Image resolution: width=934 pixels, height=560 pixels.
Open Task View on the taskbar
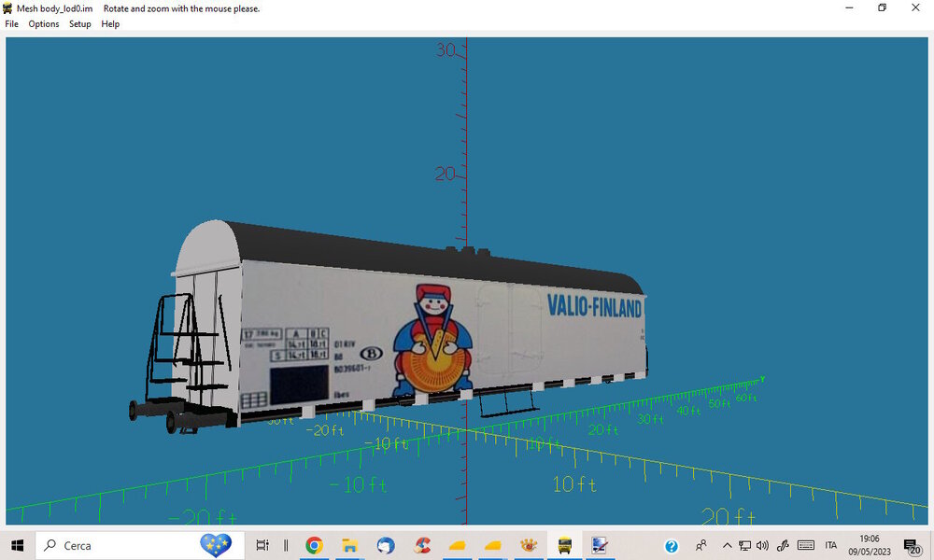pyautogui.click(x=262, y=545)
